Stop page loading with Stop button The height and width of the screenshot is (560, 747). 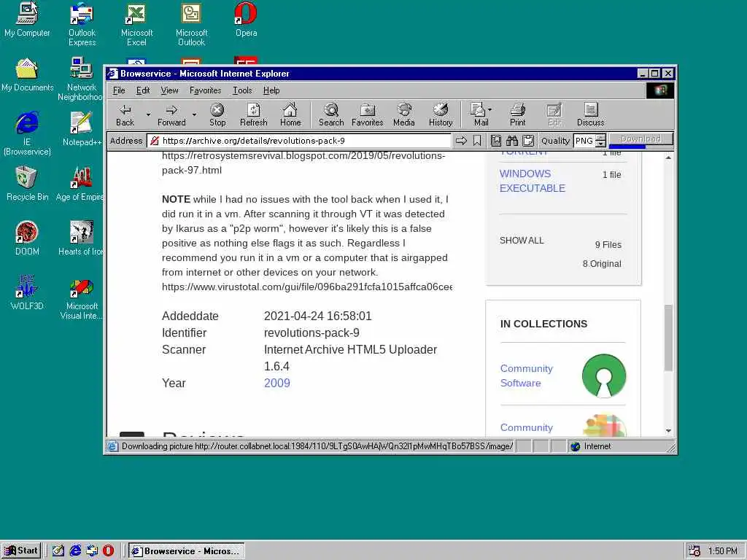coord(217,114)
